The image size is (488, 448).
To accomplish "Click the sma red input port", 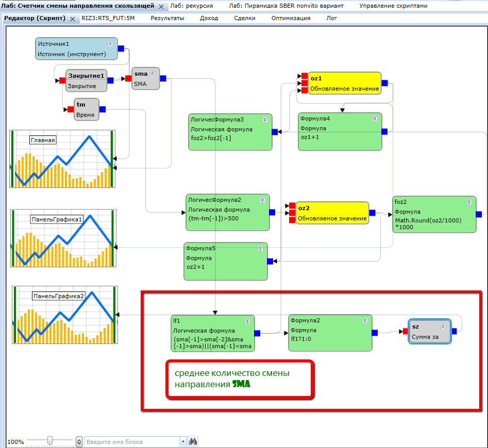I will click(x=128, y=79).
